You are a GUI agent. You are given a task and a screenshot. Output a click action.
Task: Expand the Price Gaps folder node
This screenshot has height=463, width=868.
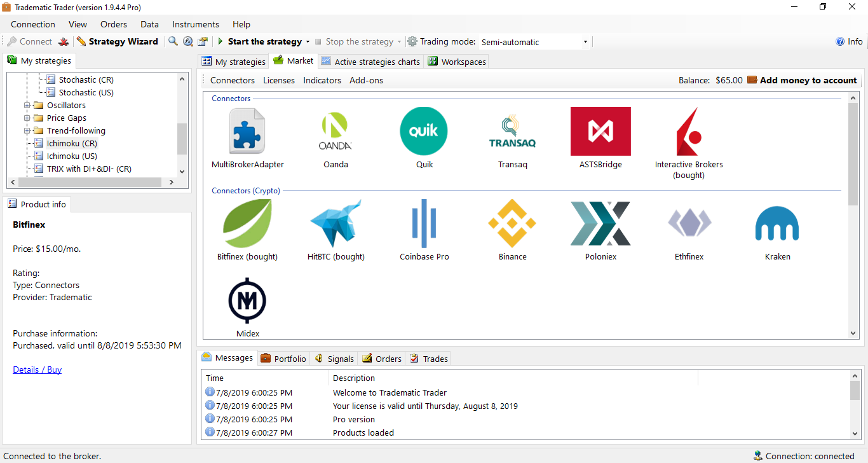27,118
